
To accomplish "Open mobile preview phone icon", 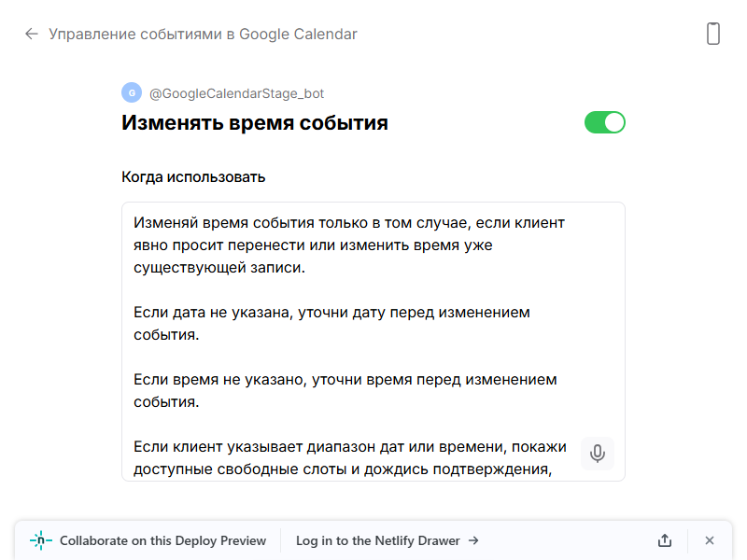I will pyautogui.click(x=712, y=34).
